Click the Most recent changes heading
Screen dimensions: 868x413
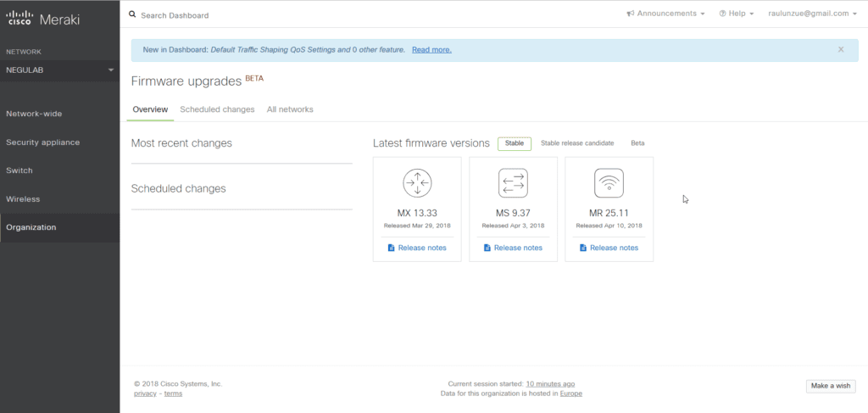click(181, 143)
